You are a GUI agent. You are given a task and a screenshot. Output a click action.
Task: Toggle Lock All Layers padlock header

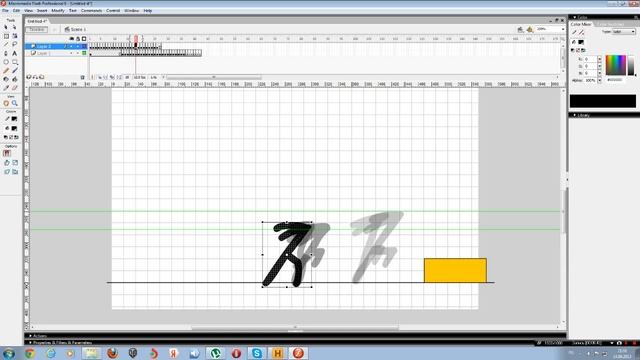coord(78,39)
